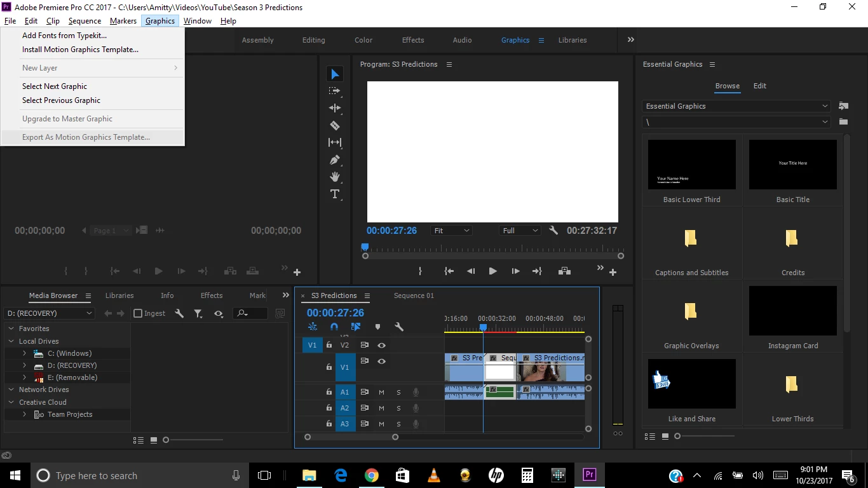Select the Track Select Forward tool
Viewport: 868px width, 488px height.
[335, 91]
